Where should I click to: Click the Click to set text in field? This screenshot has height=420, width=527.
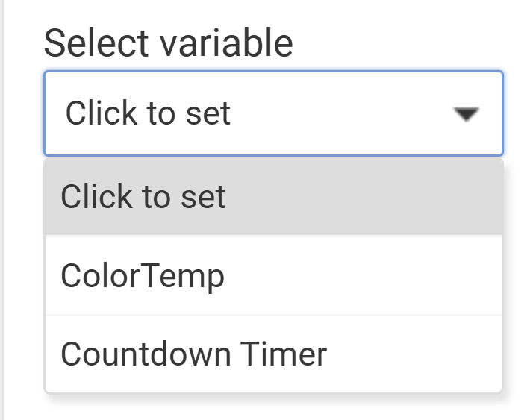tap(149, 113)
